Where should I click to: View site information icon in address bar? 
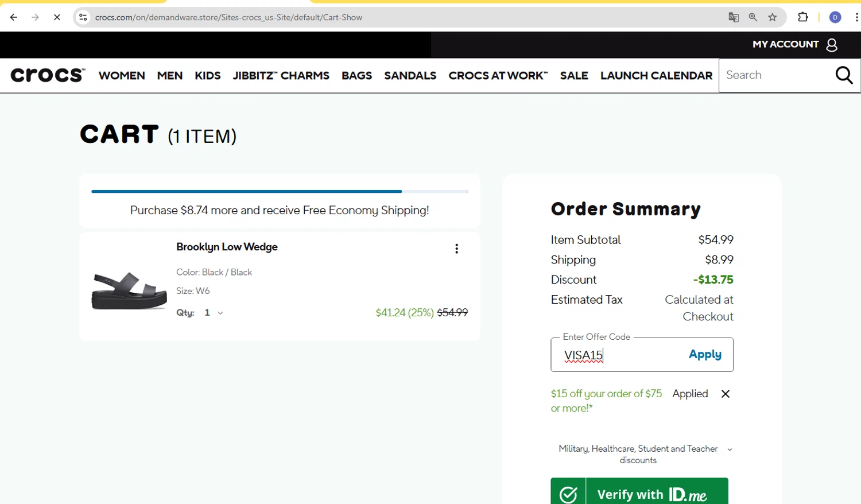(83, 17)
